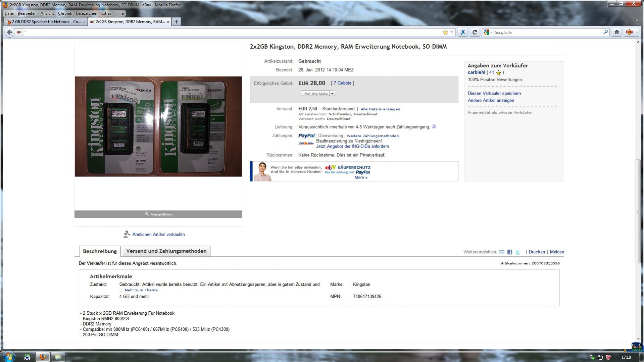This screenshot has height=362, width=644.
Task: Click the Kingston RAM product photo
Action: 158,126
